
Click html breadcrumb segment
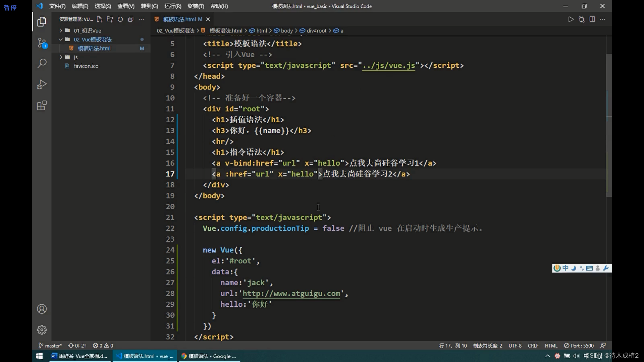(258, 31)
